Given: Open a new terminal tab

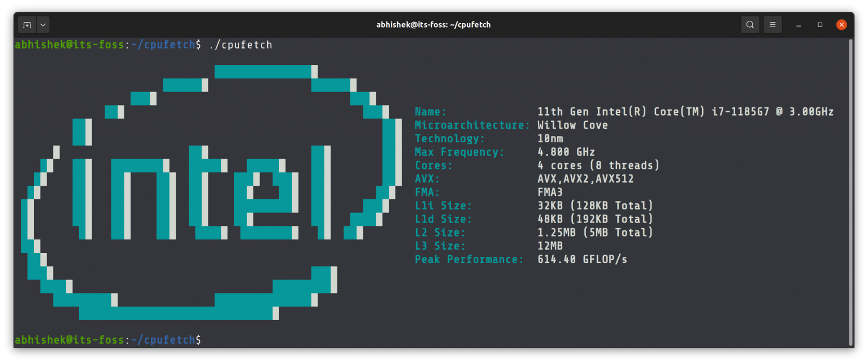Looking at the screenshot, I should click(27, 24).
